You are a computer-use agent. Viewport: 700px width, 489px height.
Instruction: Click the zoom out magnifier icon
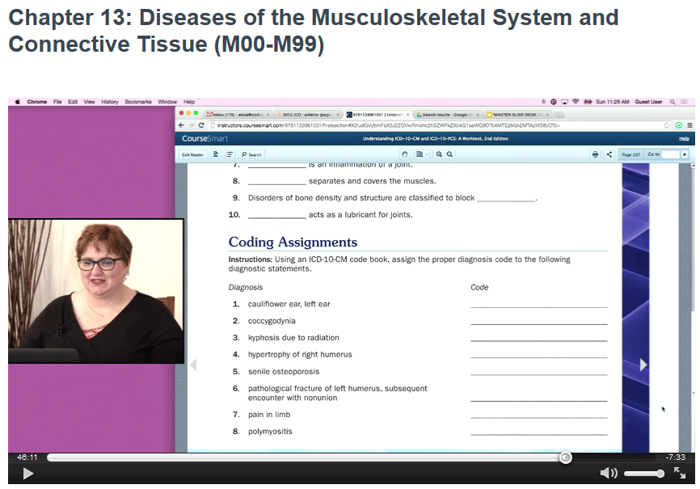tap(450, 155)
